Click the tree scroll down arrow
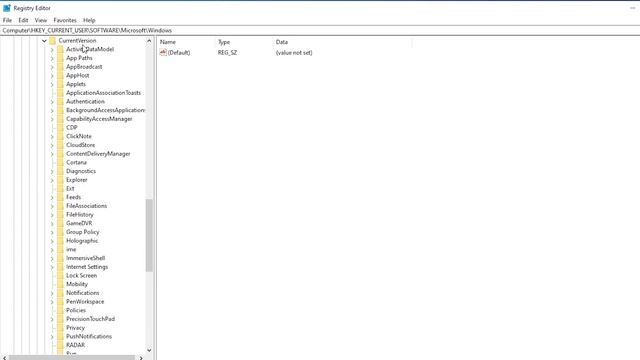 tap(149, 350)
